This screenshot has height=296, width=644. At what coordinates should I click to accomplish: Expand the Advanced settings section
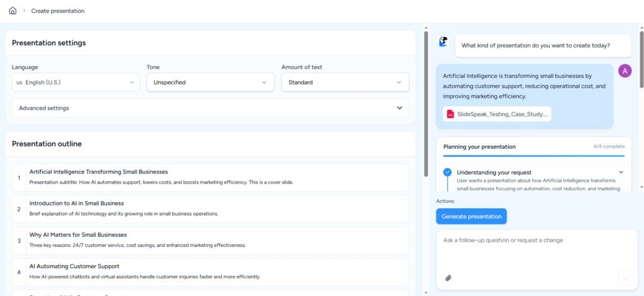(x=210, y=108)
